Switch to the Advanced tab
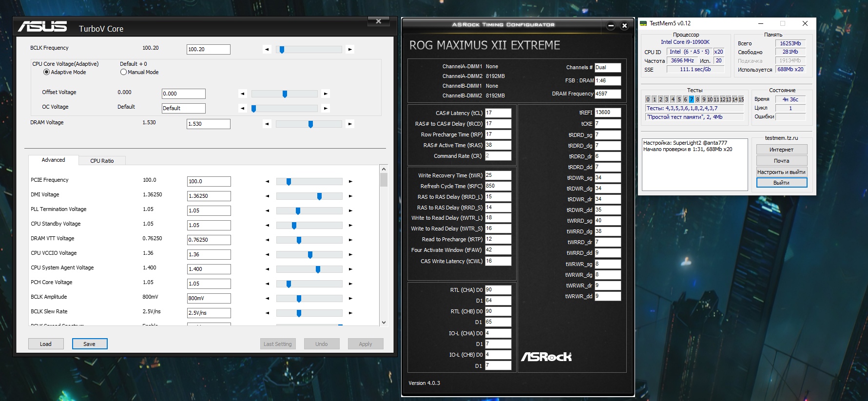This screenshot has width=868, height=401. [53, 160]
